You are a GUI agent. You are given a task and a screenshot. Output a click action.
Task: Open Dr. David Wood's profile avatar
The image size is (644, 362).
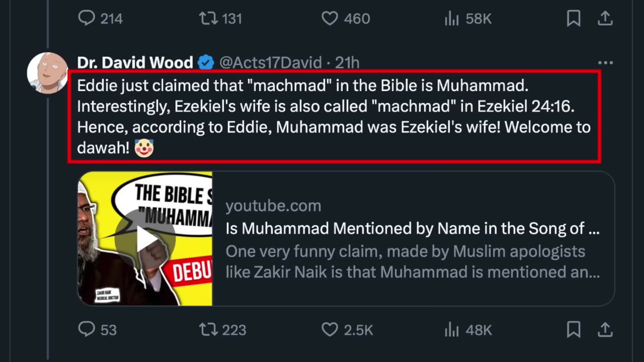pos(47,73)
